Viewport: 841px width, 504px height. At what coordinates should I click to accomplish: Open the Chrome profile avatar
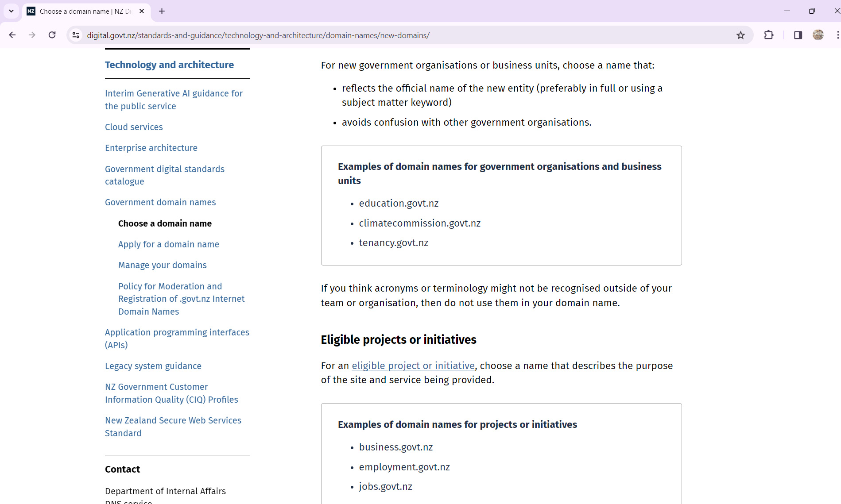[x=818, y=35]
